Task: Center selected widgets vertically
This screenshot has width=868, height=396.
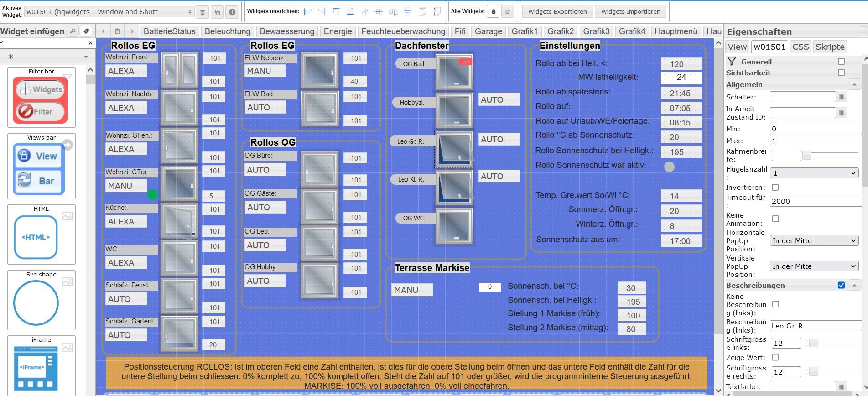Action: [379, 11]
